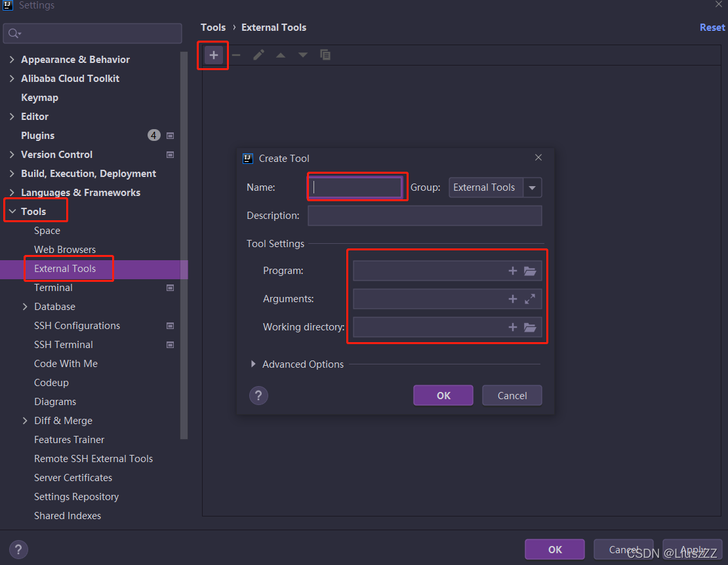The width and height of the screenshot is (728, 565).
Task: Browse folder icon for Program field
Action: [530, 271]
